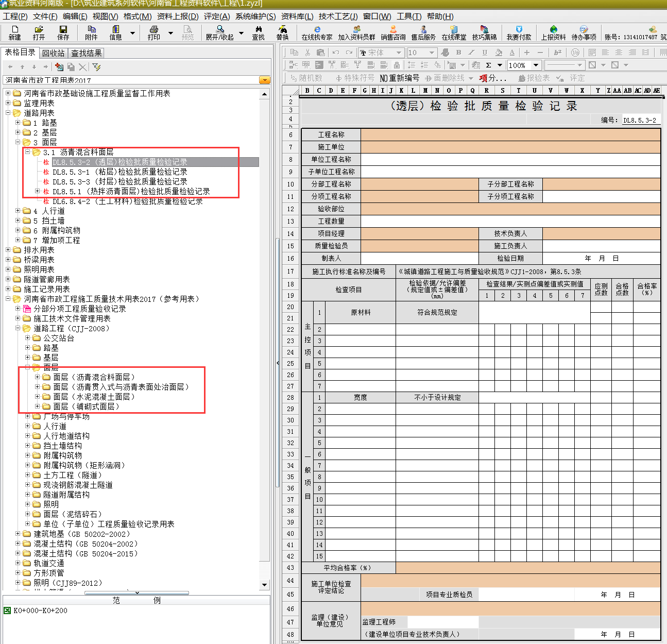Open the 技术工艺(J) menu
This screenshot has width=667, height=644.
pyautogui.click(x=338, y=16)
